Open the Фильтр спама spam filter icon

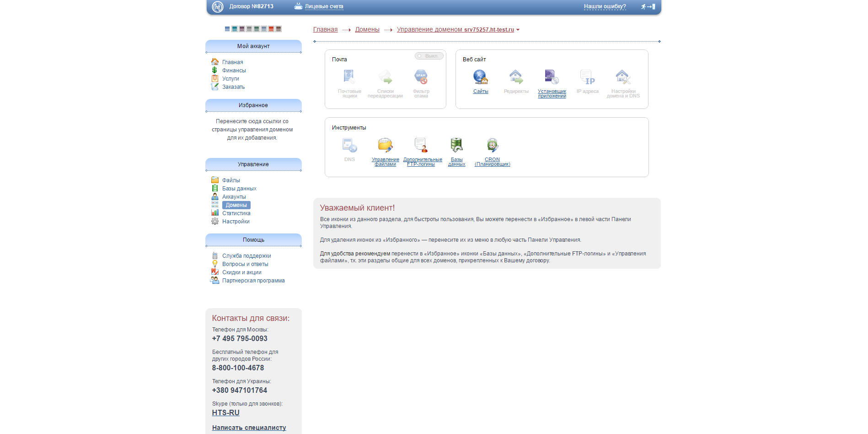(421, 77)
